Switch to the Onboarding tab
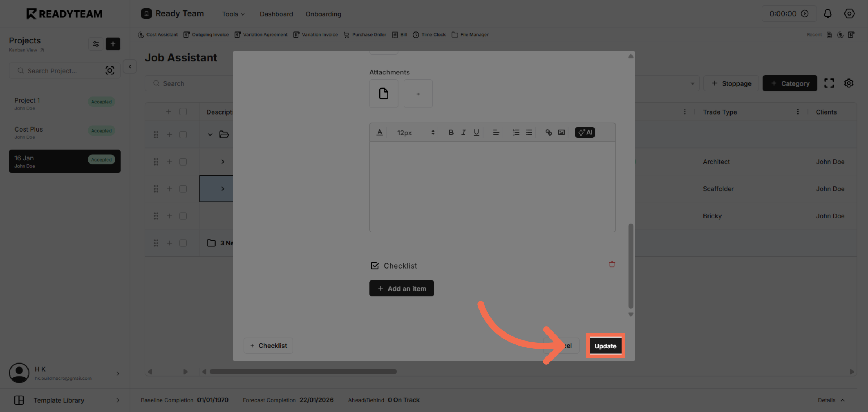The image size is (868, 412). 323,14
